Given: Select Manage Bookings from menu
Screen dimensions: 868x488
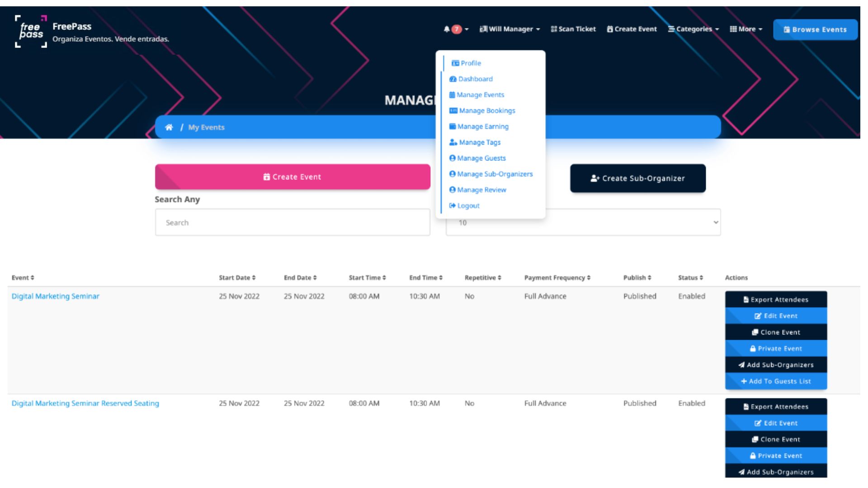Looking at the screenshot, I should 486,111.
